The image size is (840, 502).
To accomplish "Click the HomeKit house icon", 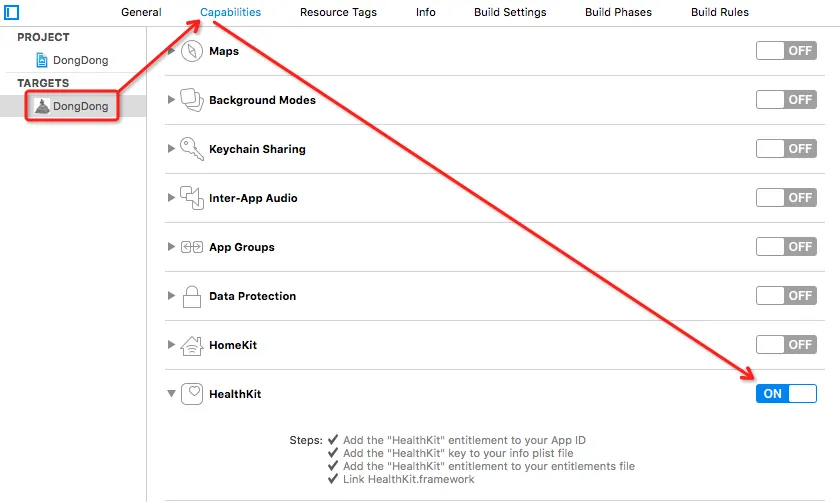I will [x=192, y=345].
